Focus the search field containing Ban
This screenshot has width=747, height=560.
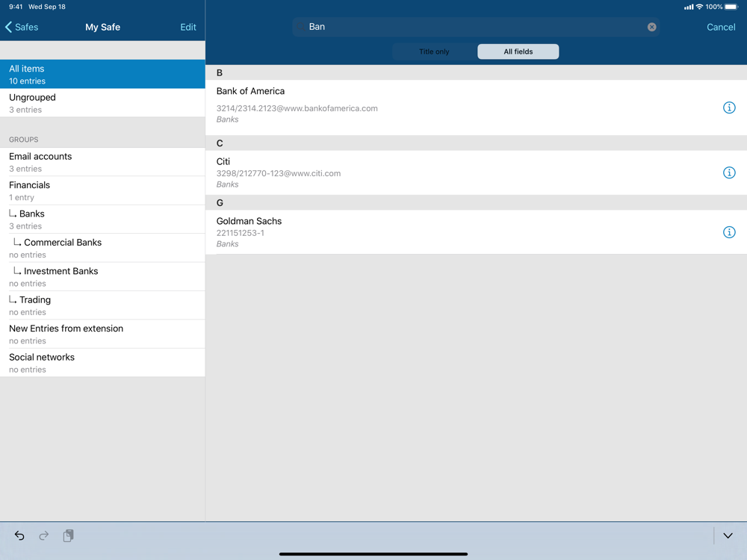coord(476,27)
